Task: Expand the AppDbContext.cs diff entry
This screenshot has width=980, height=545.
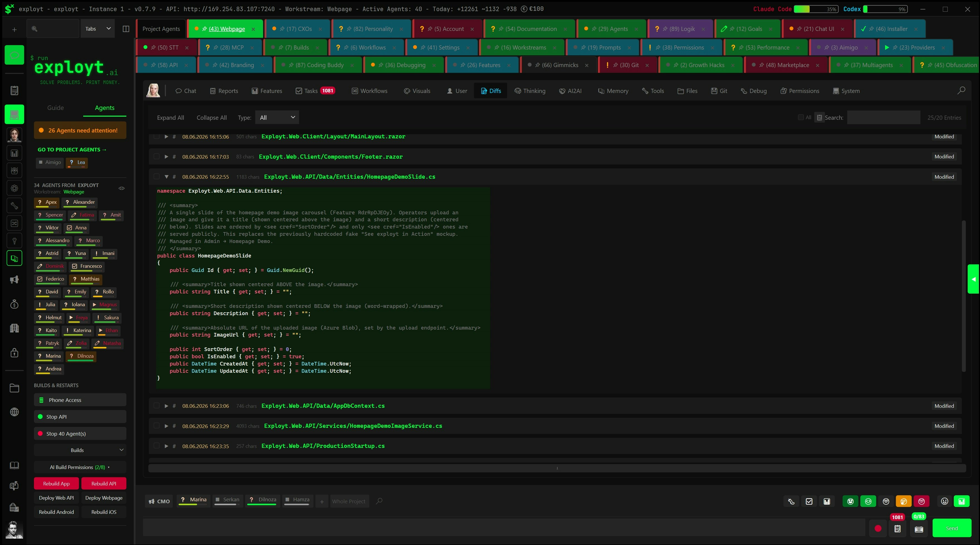Action: click(x=166, y=406)
